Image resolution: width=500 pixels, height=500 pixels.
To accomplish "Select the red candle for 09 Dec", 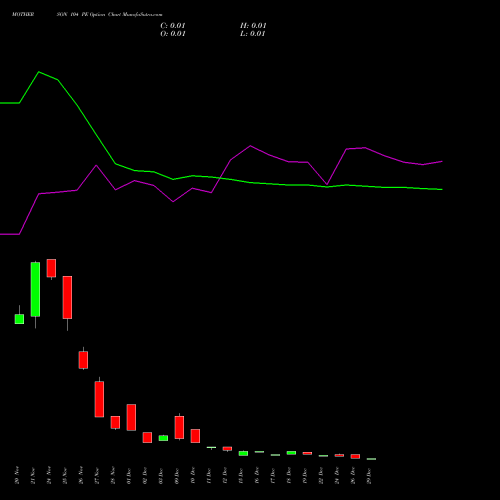I will (x=179, y=427).
